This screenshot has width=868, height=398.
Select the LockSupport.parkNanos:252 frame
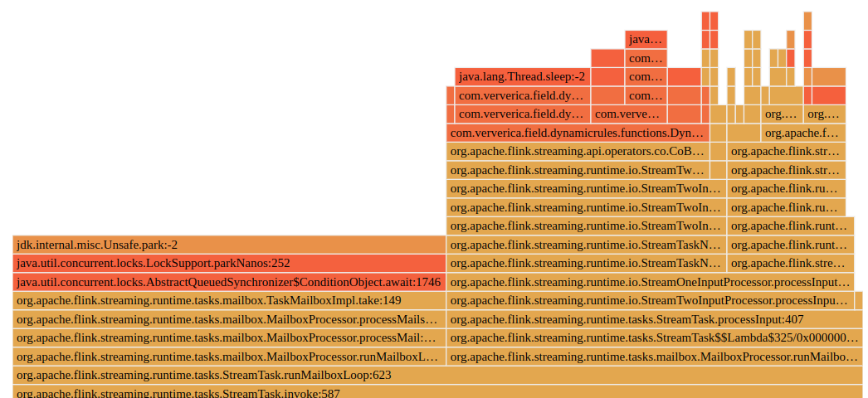(229, 263)
